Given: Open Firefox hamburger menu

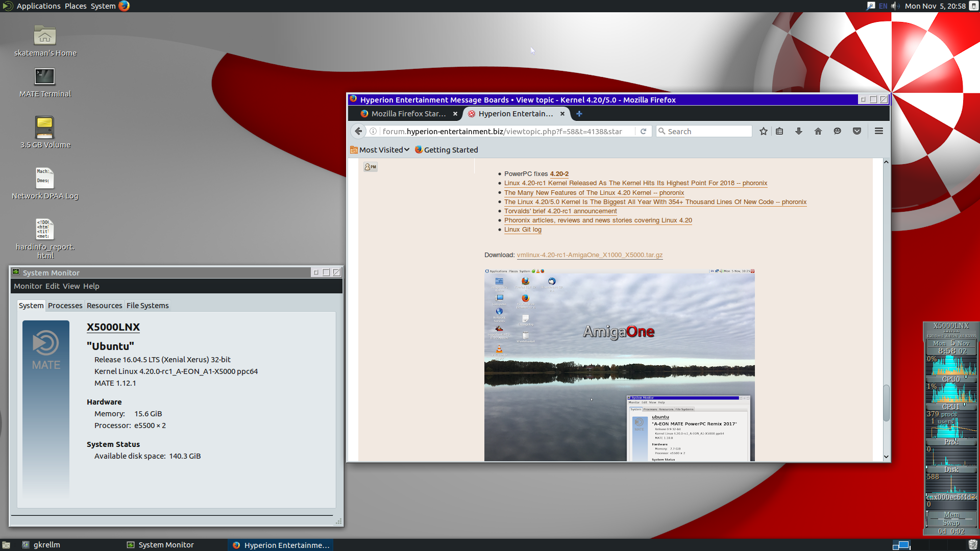Looking at the screenshot, I should (x=879, y=131).
